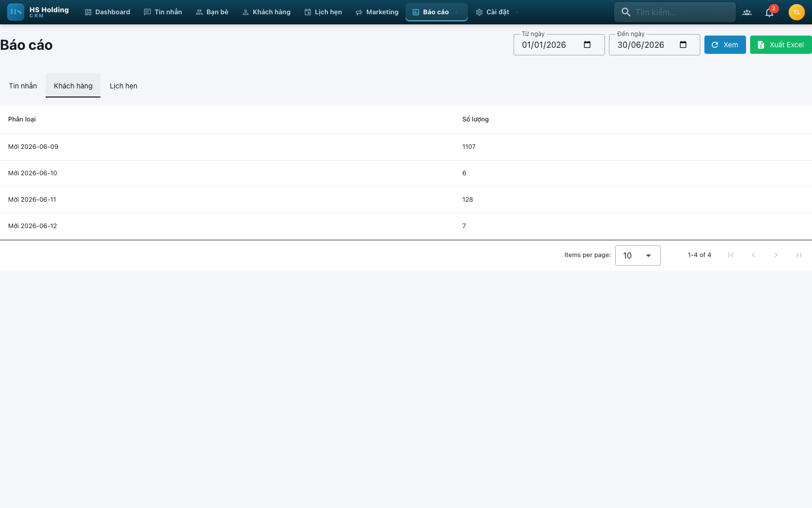The height and width of the screenshot is (508, 812).
Task: Open the Tin nhắn navigation item
Action: click(x=163, y=12)
